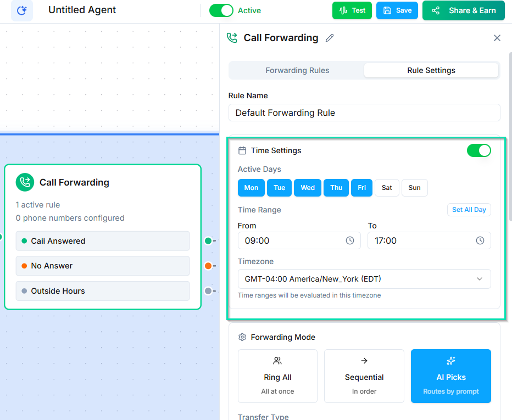Image resolution: width=512 pixels, height=420 pixels.
Task: Open the Timezone dropdown
Action: 364,279
